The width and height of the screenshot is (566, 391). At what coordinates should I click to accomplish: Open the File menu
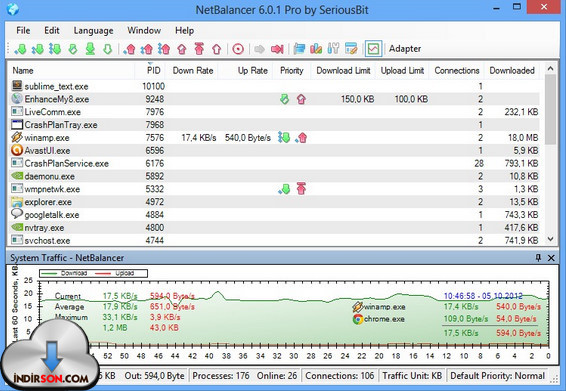23,30
